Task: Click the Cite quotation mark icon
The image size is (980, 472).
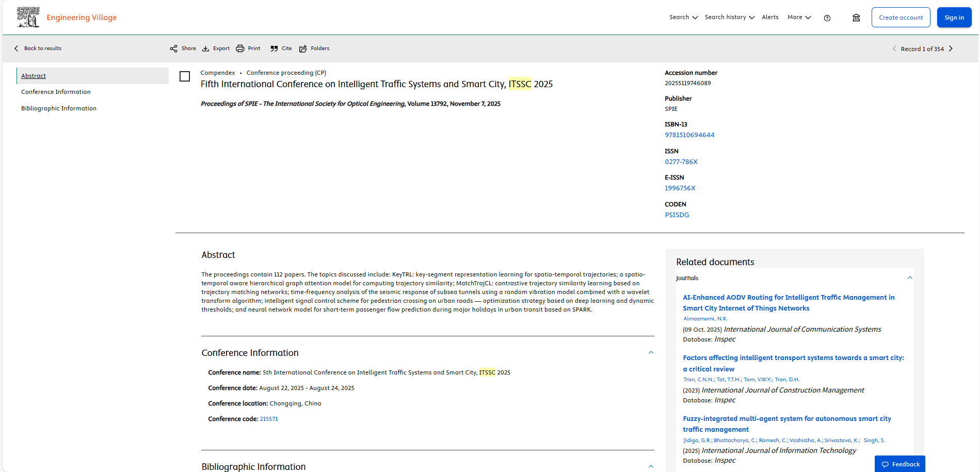Action: tap(274, 48)
